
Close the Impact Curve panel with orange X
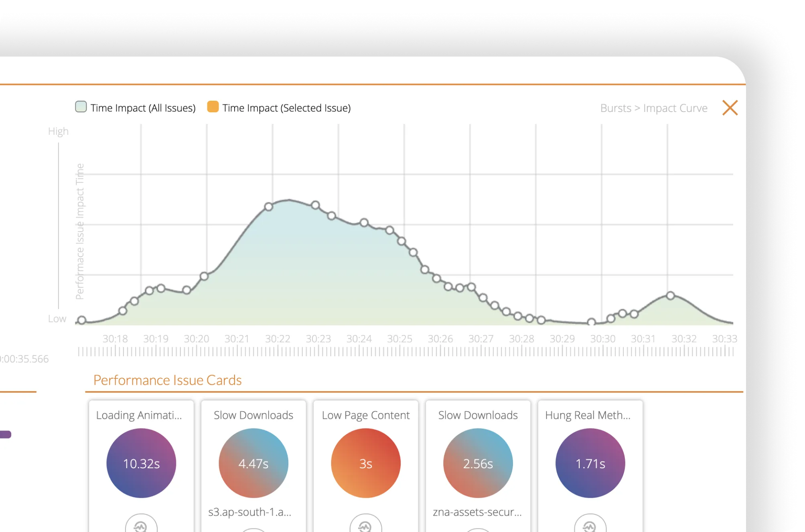point(730,108)
